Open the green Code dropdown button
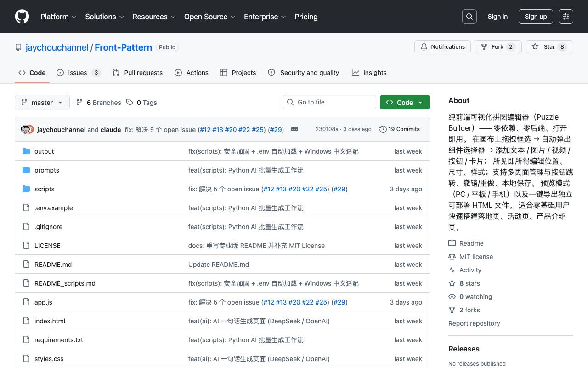This screenshot has height=368, width=588. coord(405,102)
